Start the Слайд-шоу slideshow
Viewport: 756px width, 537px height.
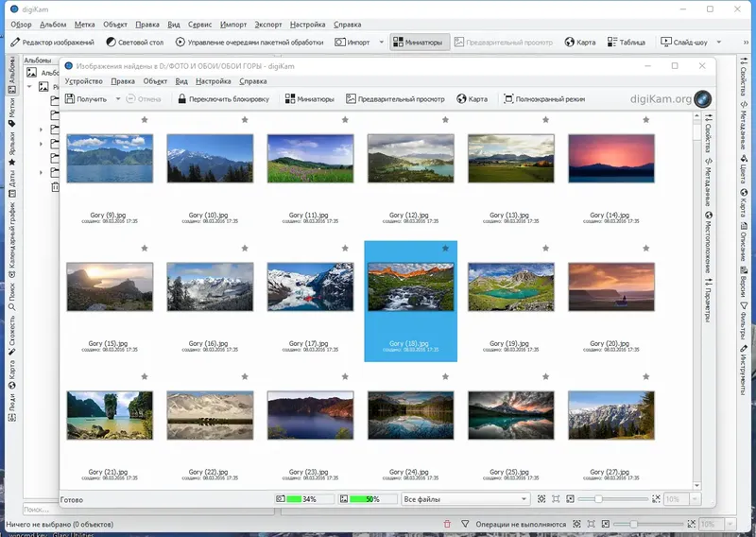point(684,43)
